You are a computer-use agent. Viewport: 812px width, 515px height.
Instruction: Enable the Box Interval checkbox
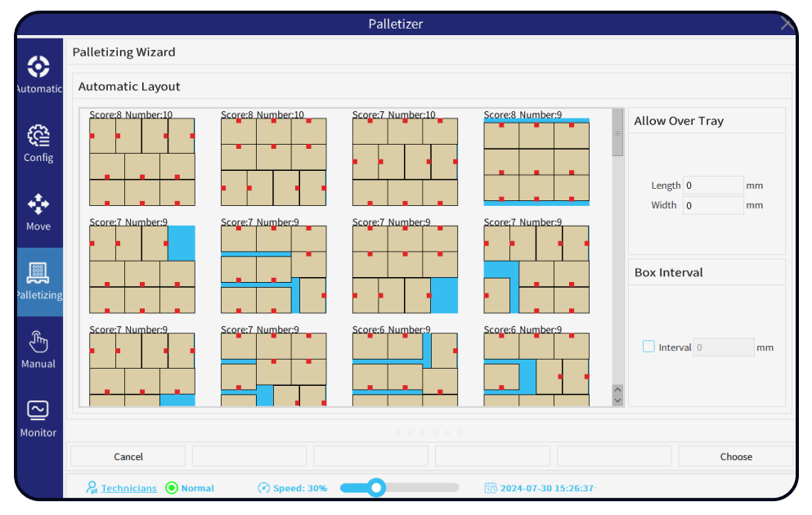coord(648,347)
